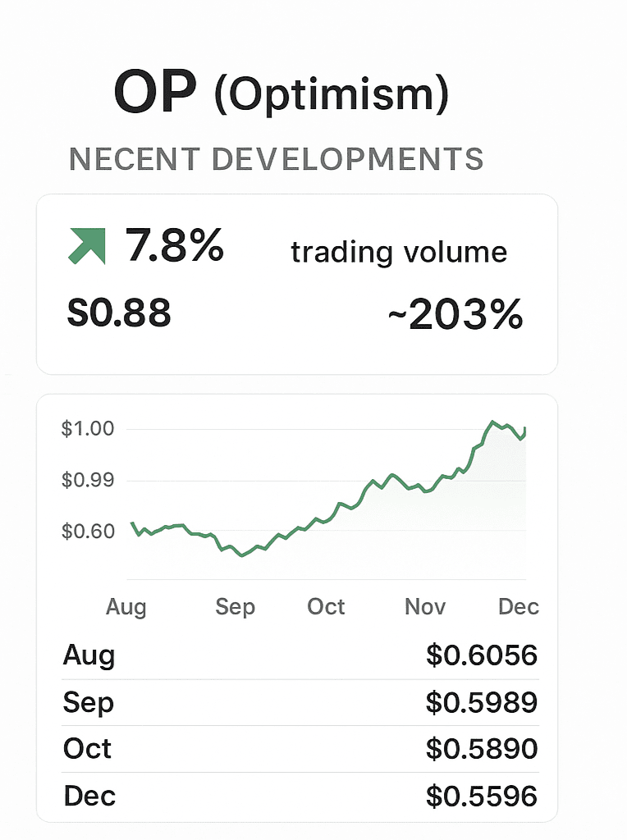This screenshot has width=627, height=840.
Task: Select Aug on the chart's x-axis
Action: coord(126,607)
